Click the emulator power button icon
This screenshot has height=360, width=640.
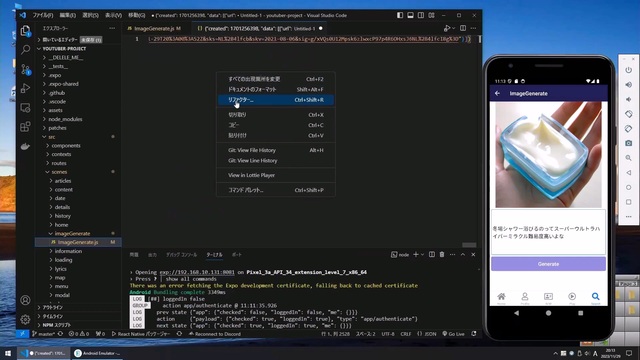tap(629, 70)
